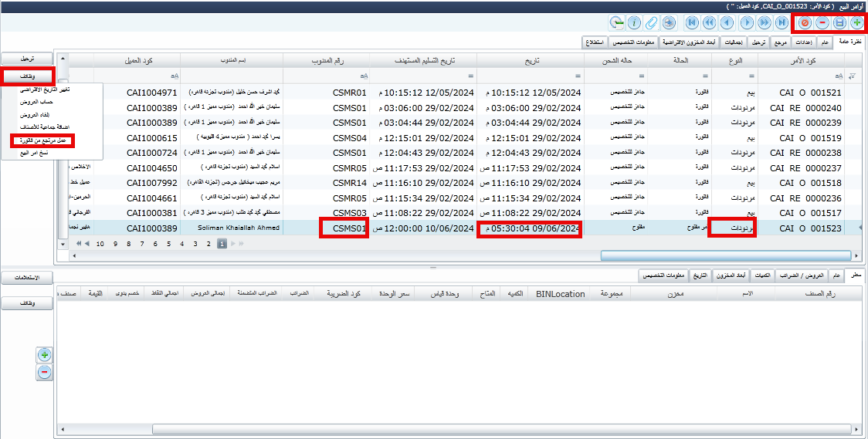Expand the upper وظائف dropdown button

(x=27, y=76)
